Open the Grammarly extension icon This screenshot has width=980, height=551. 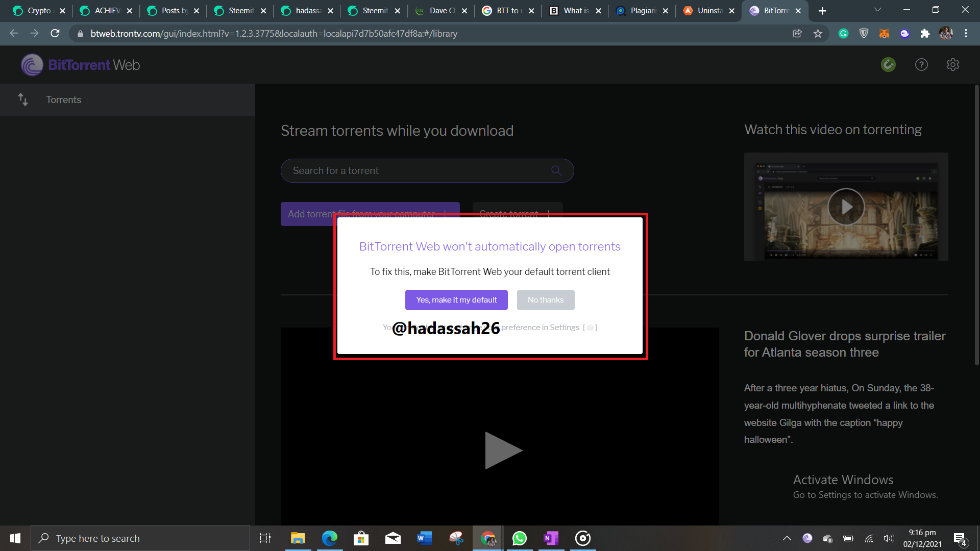[843, 34]
